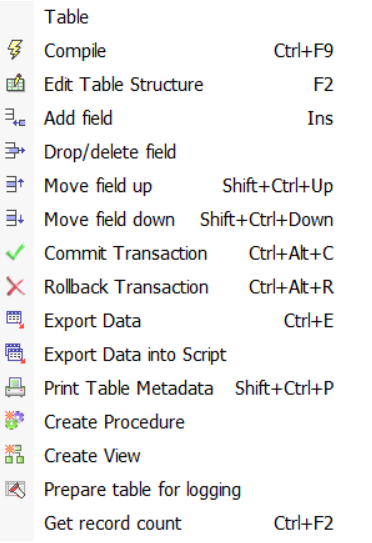The width and height of the screenshot is (372, 543).
Task: Click the Export Data icon
Action: pyautogui.click(x=15, y=320)
